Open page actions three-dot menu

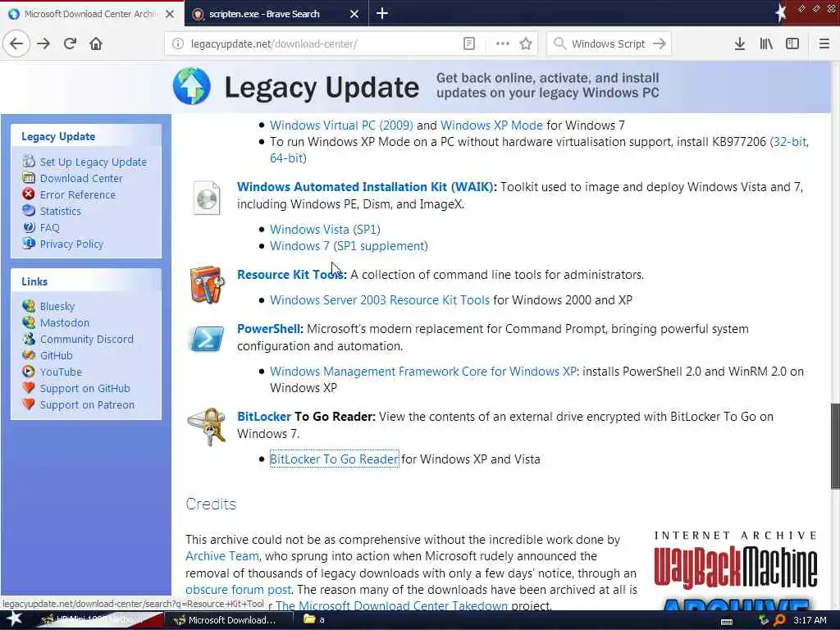coord(503,44)
